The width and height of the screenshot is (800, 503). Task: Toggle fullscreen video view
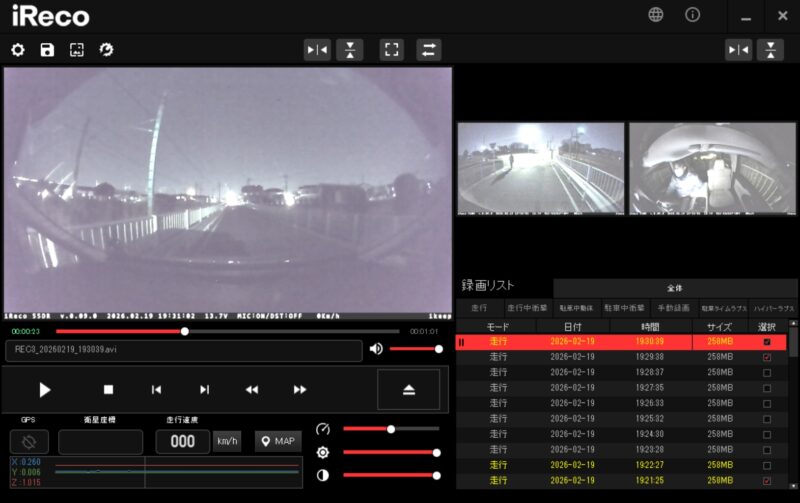click(392, 50)
